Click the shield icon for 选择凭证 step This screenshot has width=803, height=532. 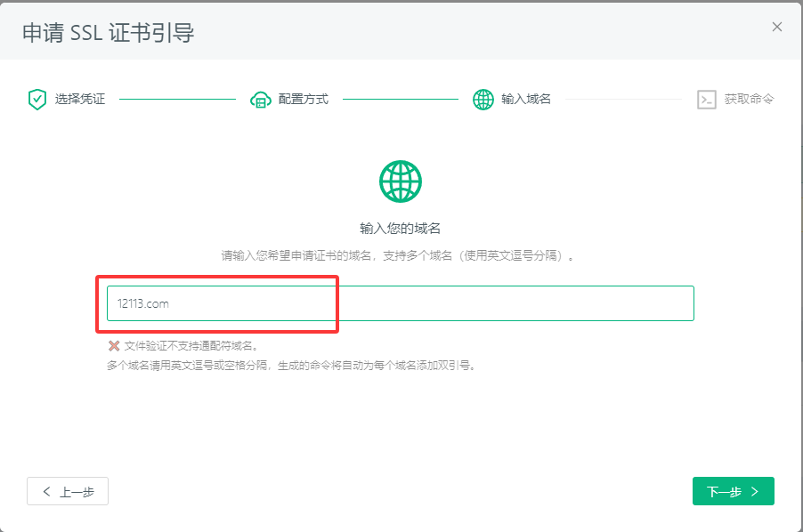click(x=36, y=99)
